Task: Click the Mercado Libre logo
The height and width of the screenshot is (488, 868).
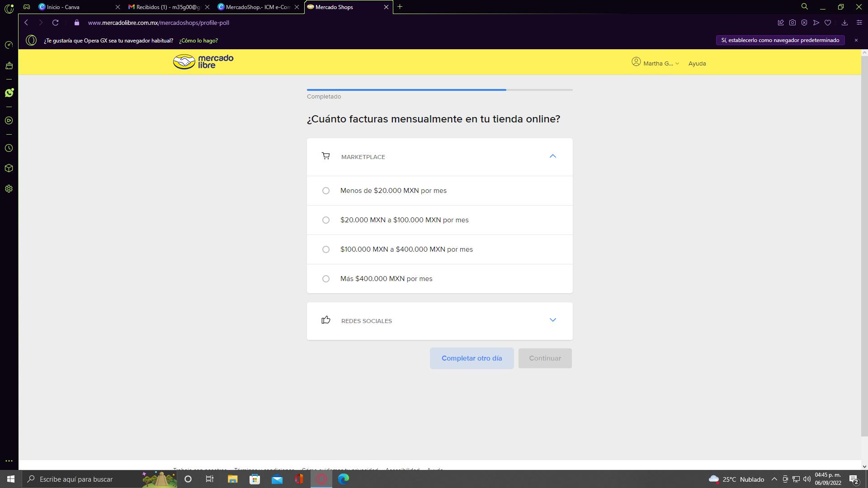Action: [x=203, y=62]
